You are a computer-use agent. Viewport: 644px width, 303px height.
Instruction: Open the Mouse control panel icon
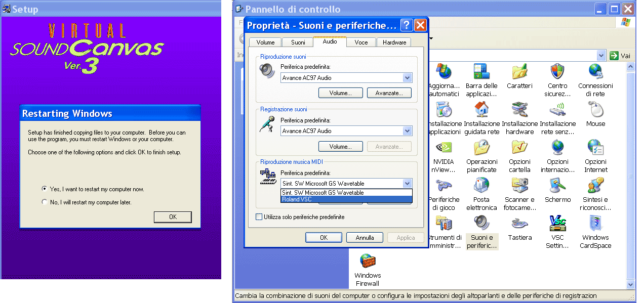coord(595,110)
